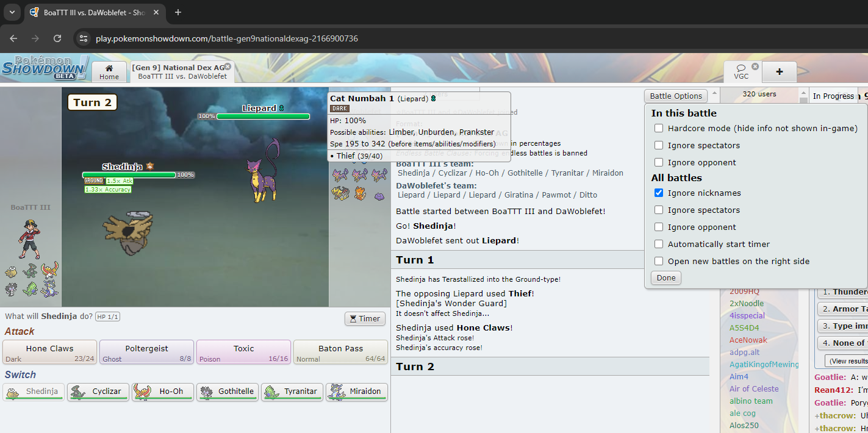Switch to Cyclizar
The image size is (868, 433).
click(x=98, y=392)
